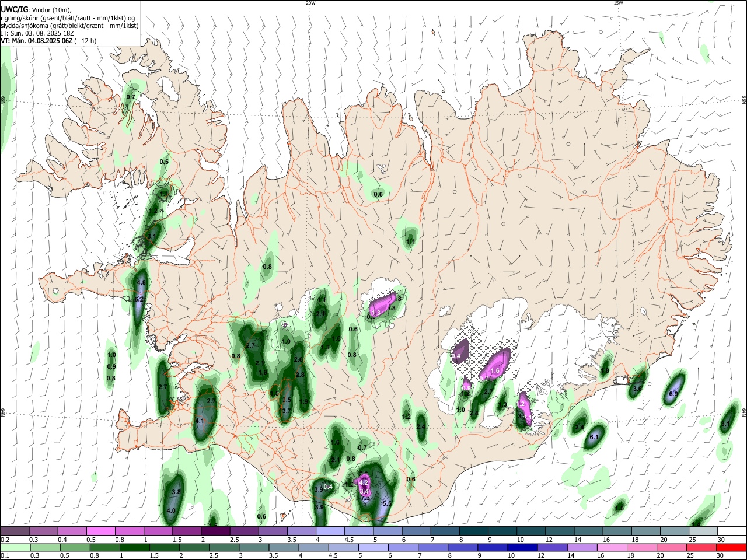
Task: Select the 2.8 value in the southwest highlands
Action: coord(301,374)
